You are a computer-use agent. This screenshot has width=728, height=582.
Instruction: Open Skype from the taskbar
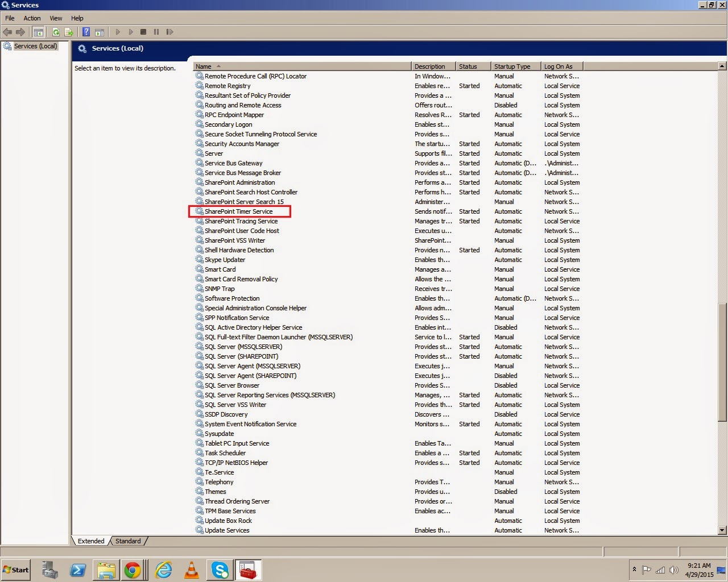click(220, 569)
